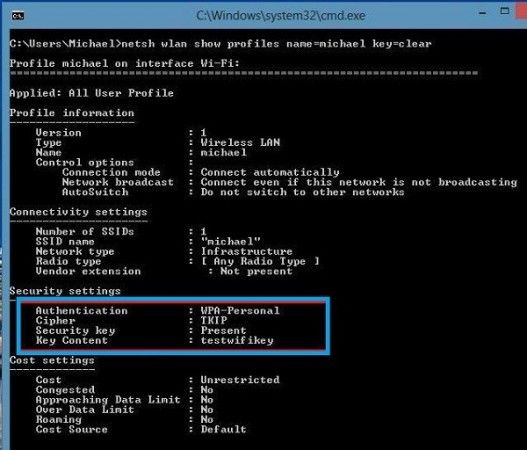Click the Security settings heading
The height and width of the screenshot is (450, 527).
(65, 291)
